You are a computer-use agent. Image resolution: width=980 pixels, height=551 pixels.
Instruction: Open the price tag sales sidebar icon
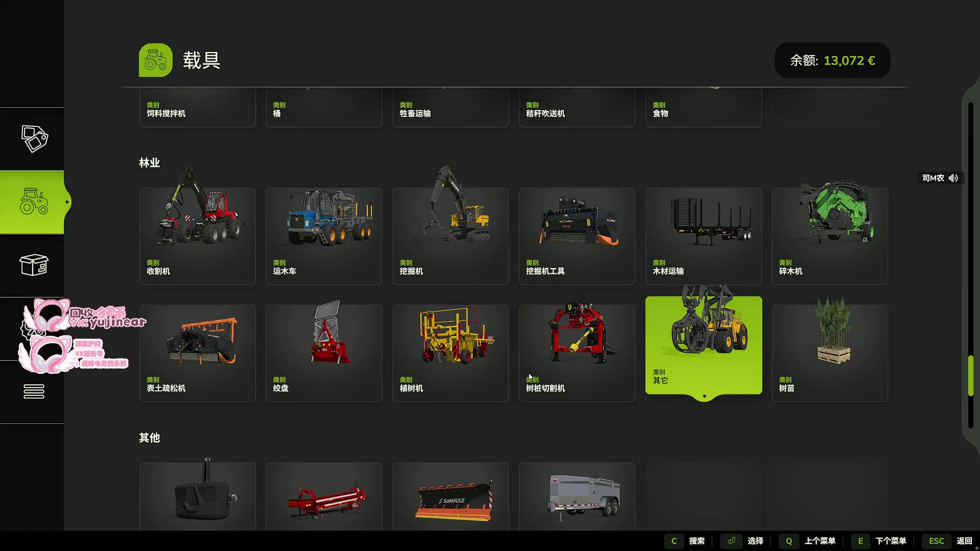34,139
